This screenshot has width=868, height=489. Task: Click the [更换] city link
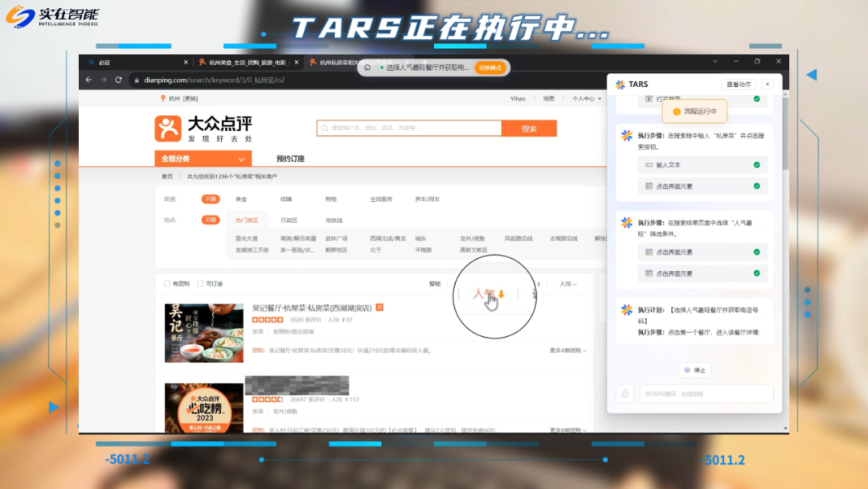(x=190, y=99)
